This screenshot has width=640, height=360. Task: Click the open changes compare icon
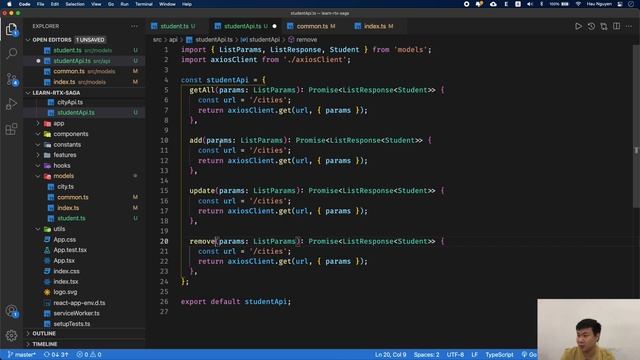[x=604, y=26]
